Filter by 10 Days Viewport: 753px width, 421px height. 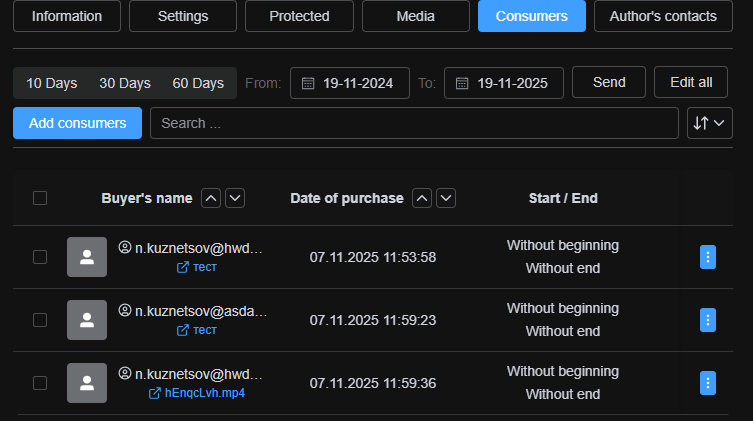(x=51, y=83)
